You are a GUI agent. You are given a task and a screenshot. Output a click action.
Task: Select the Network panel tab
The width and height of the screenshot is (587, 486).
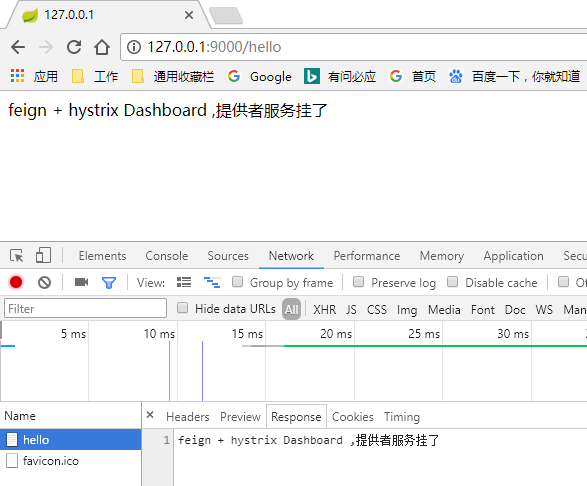coord(291,256)
